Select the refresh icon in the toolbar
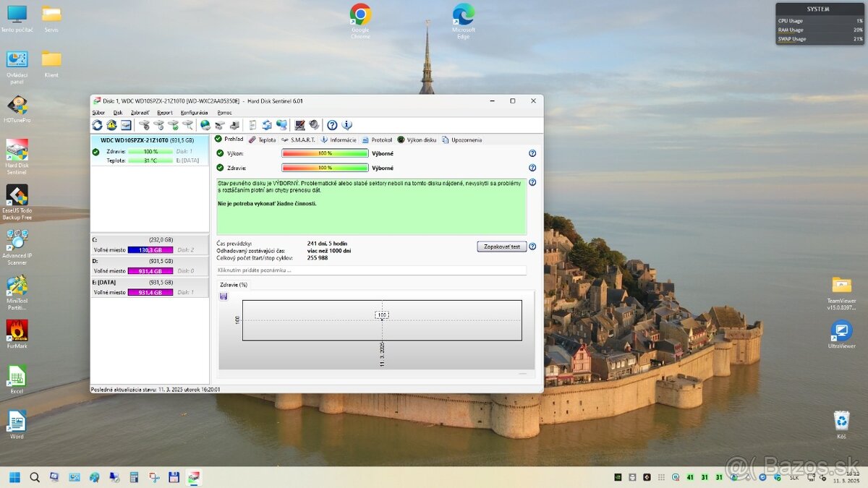 click(97, 124)
